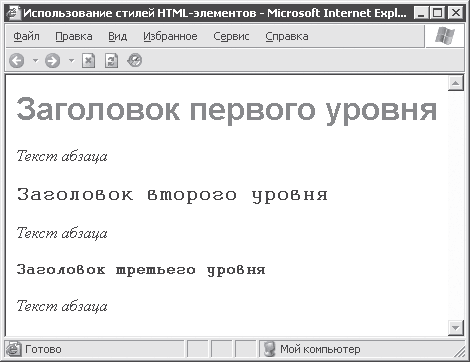Open the Сервис menu
Screen dimensions: 470x362
pyautogui.click(x=231, y=36)
